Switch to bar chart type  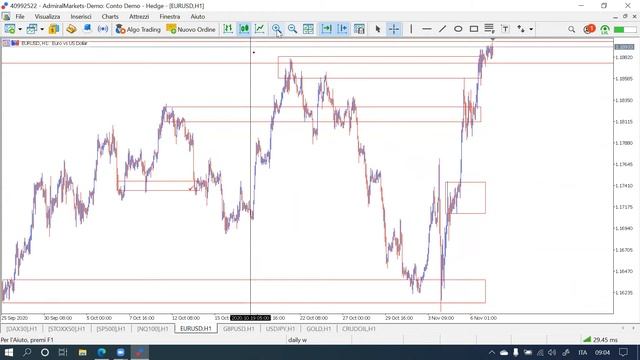click(x=228, y=29)
